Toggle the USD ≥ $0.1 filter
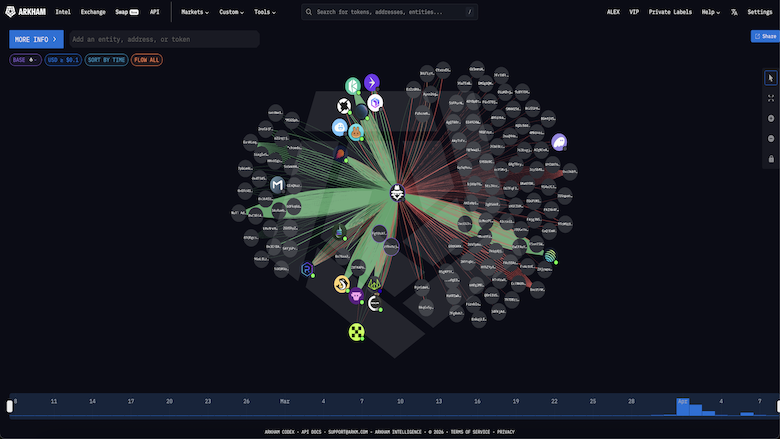 pyautogui.click(x=63, y=60)
